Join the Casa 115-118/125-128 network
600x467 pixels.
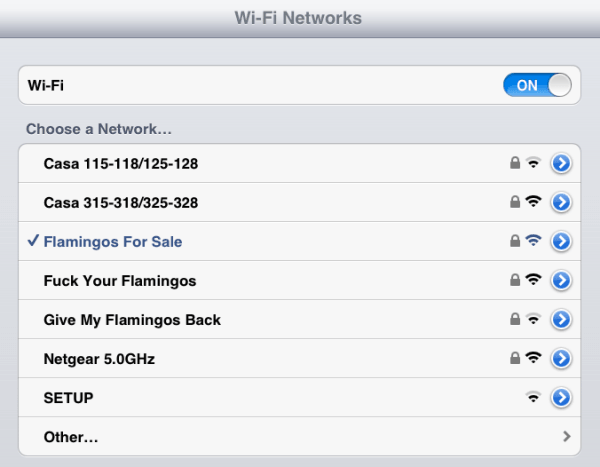127,163
